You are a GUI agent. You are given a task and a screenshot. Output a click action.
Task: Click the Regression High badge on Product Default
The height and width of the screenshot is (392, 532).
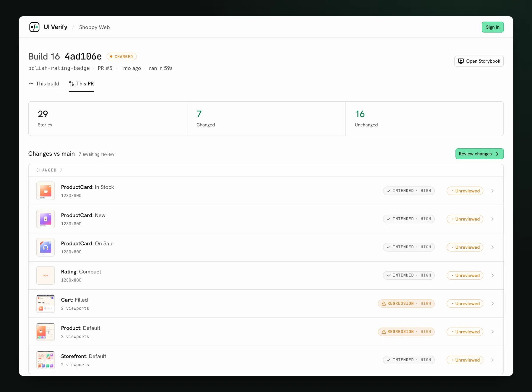[x=406, y=332]
